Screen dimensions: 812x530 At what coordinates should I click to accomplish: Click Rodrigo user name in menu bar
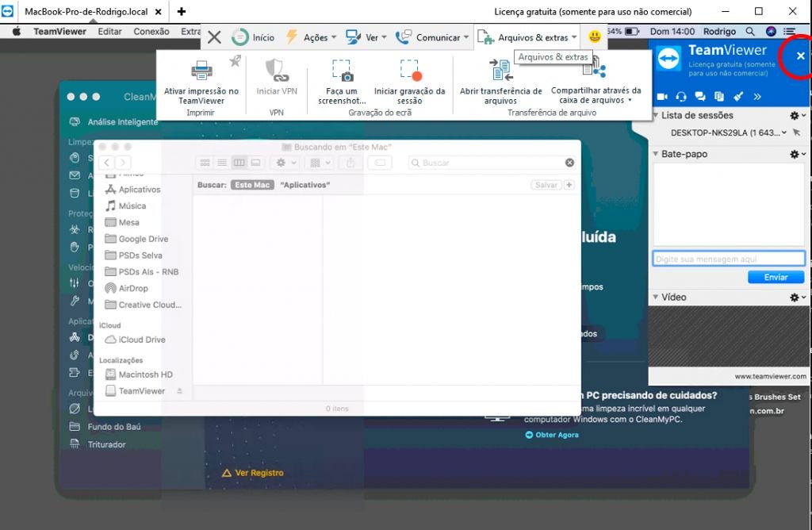tap(719, 31)
